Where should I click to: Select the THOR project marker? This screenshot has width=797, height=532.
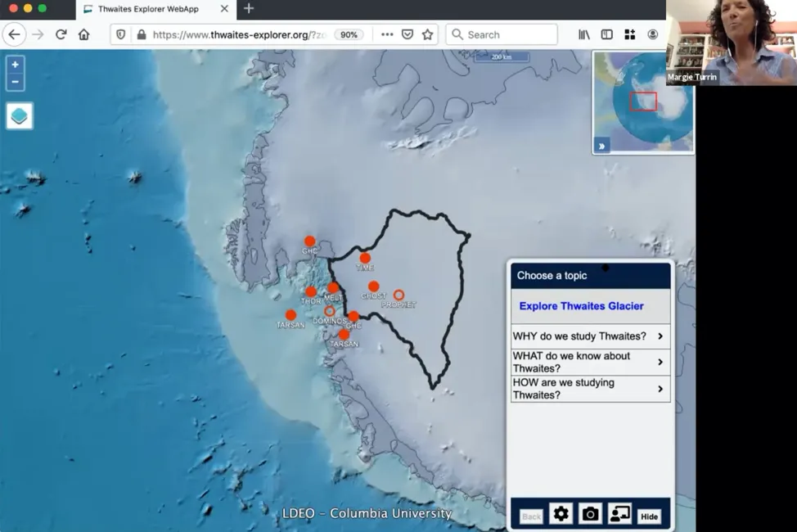coord(311,292)
